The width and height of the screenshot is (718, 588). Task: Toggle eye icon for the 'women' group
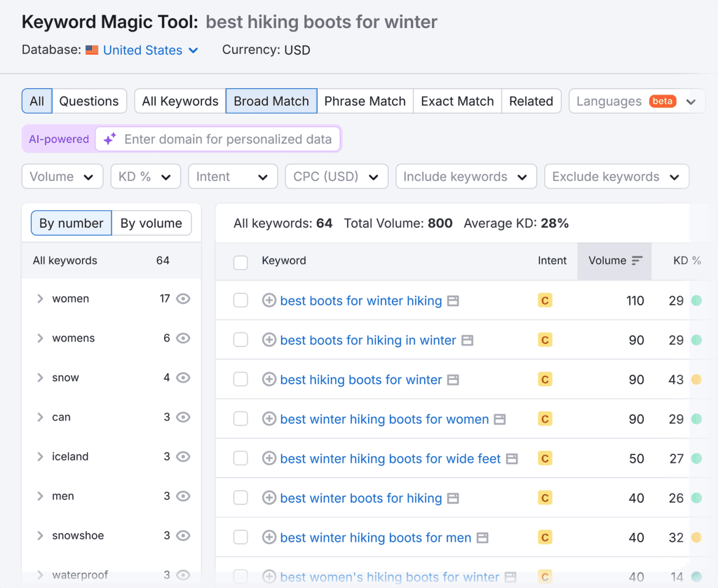(183, 299)
